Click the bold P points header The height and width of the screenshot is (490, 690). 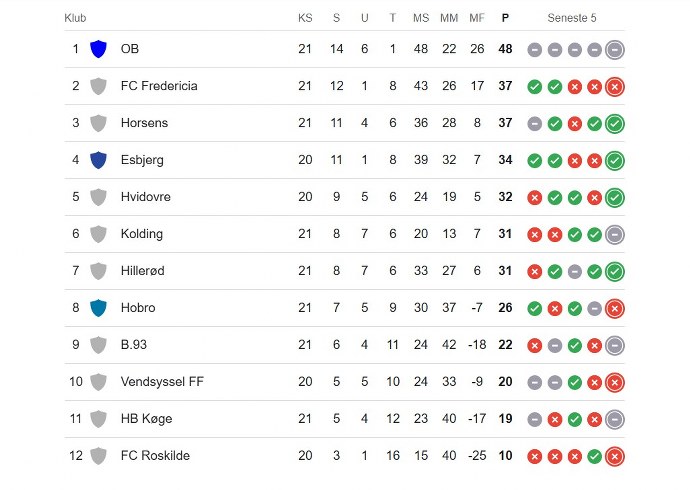click(505, 18)
